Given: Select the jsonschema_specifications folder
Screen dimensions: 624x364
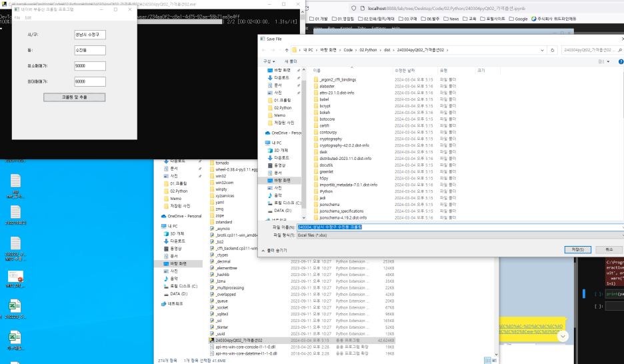Looking at the screenshot, I should coord(341,211).
